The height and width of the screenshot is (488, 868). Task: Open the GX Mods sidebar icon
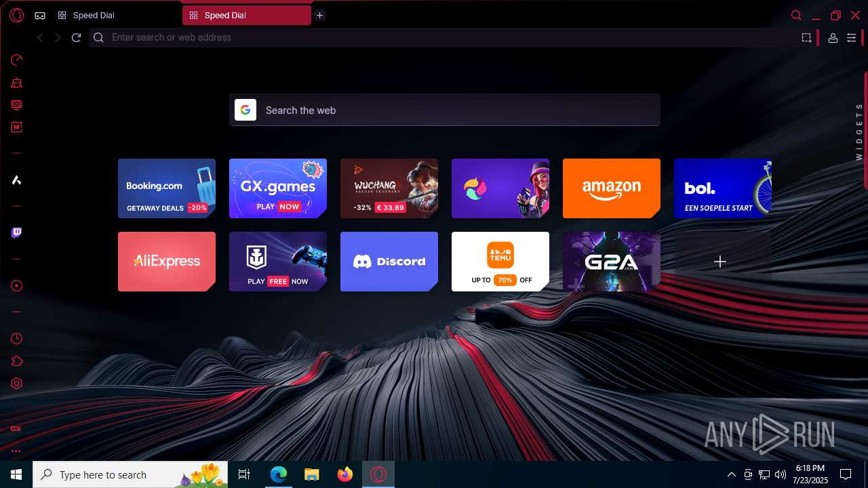pyautogui.click(x=16, y=127)
